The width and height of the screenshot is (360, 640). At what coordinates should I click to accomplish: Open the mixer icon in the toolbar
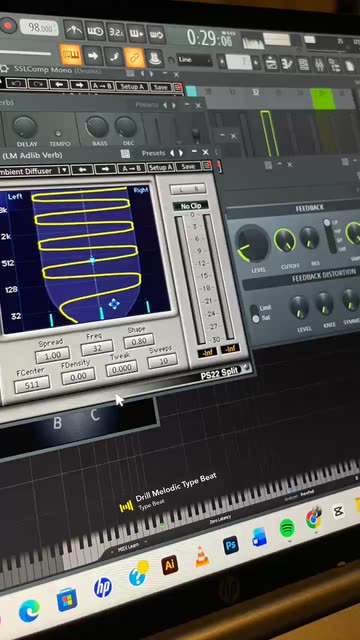pos(318,64)
